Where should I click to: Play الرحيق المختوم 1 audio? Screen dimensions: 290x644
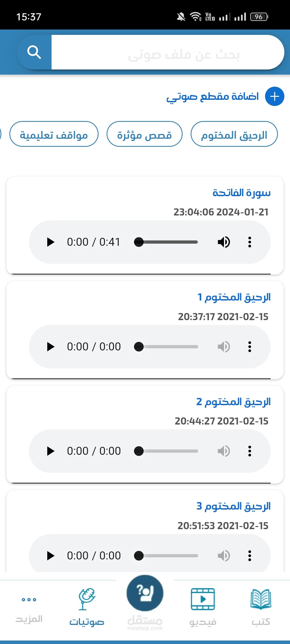(x=50, y=347)
